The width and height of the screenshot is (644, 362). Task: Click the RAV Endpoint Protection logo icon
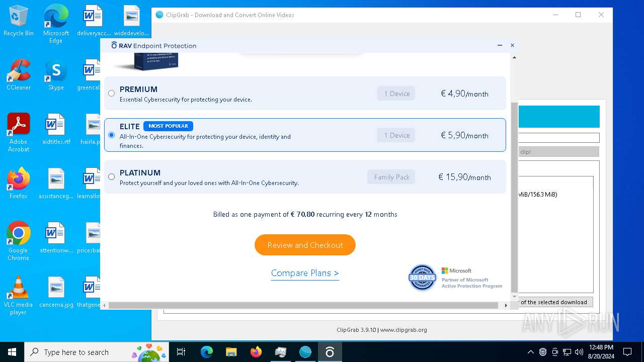click(x=114, y=45)
